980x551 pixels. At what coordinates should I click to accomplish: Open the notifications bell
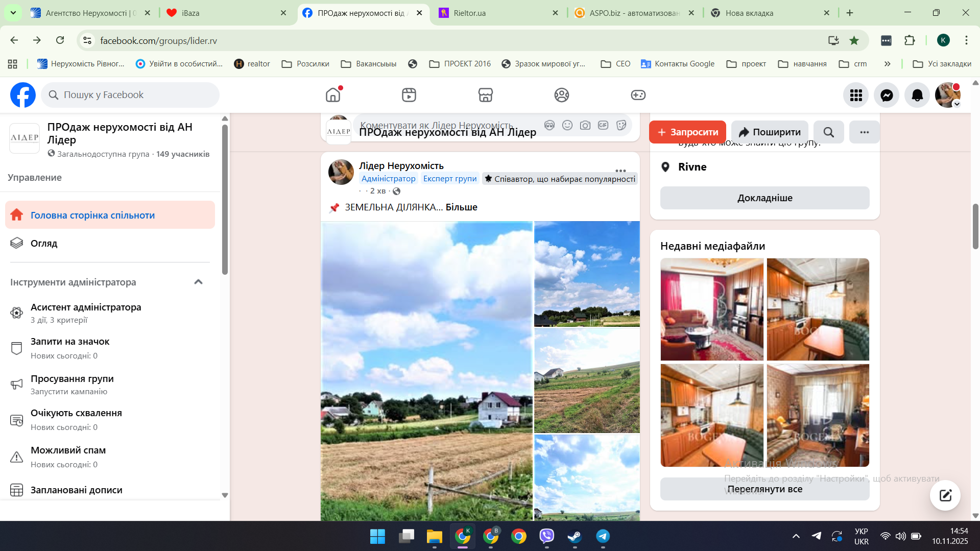point(917,95)
